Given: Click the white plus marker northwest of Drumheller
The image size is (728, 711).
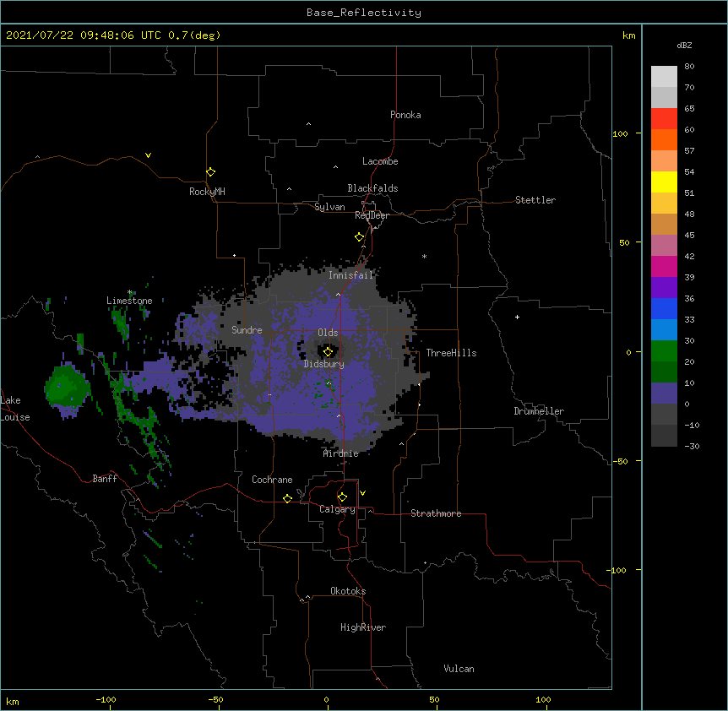Looking at the screenshot, I should (517, 317).
